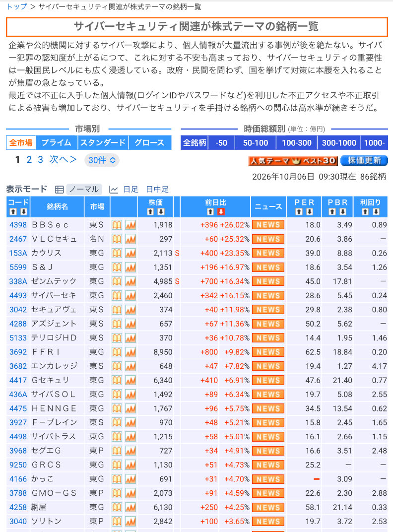Switch display mode to ノーマル
Image resolution: width=393 pixels, height=532 pixels.
(x=84, y=189)
